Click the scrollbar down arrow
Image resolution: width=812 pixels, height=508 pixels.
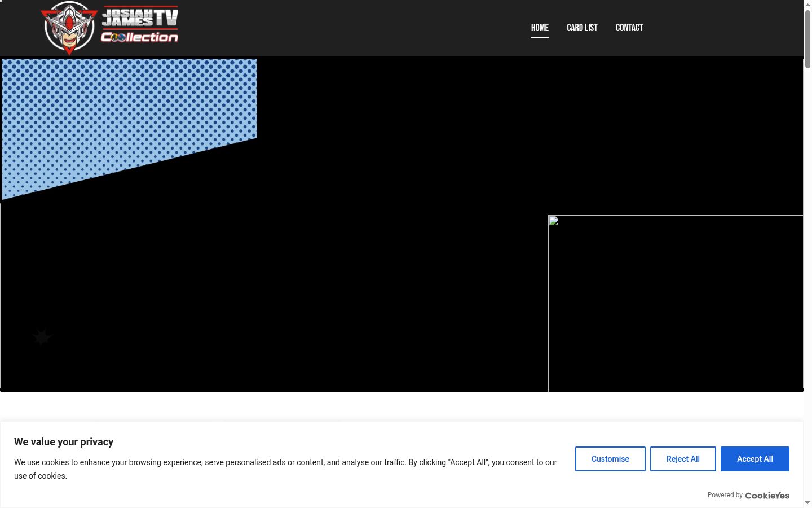tap(807, 503)
